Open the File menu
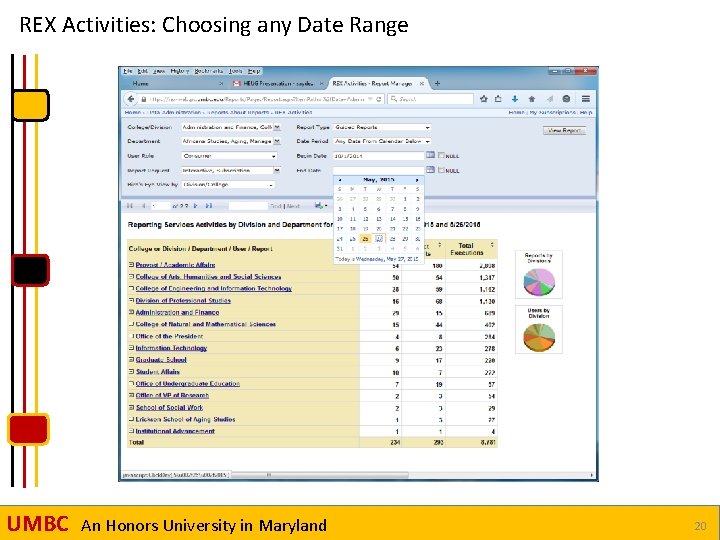The width and height of the screenshot is (720, 540). (128, 71)
